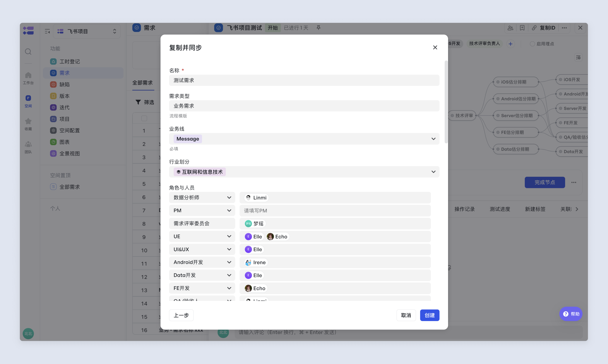Click the comment input box
The height and width of the screenshot is (364, 608).
(409, 332)
